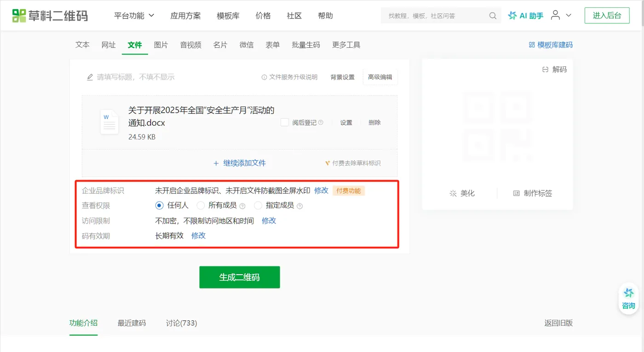
Task: Click 删除 for the docx file
Action: click(374, 122)
